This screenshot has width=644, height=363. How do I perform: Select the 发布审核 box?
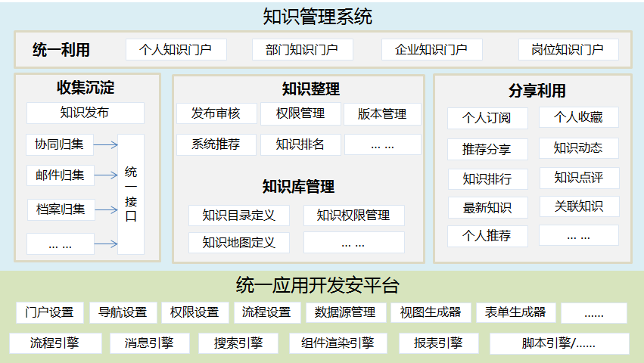point(216,113)
